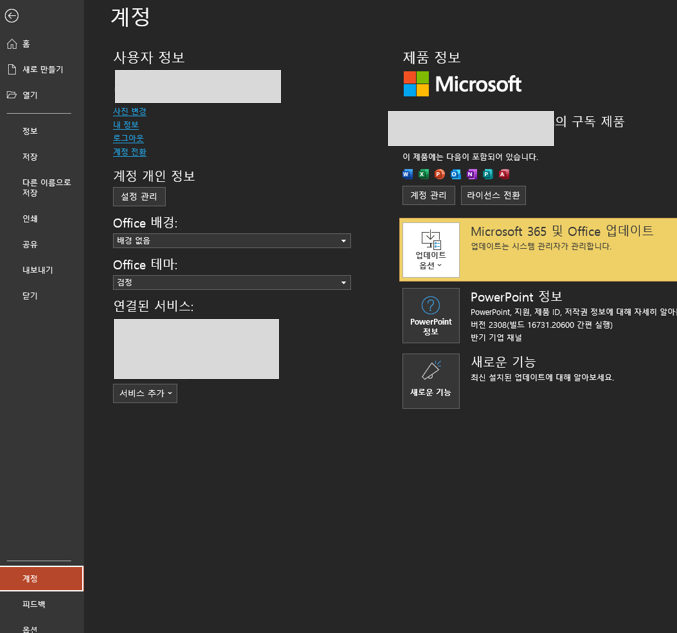The height and width of the screenshot is (633, 677).
Task: Open the 새로운 기능 what's new button
Action: tap(430, 381)
